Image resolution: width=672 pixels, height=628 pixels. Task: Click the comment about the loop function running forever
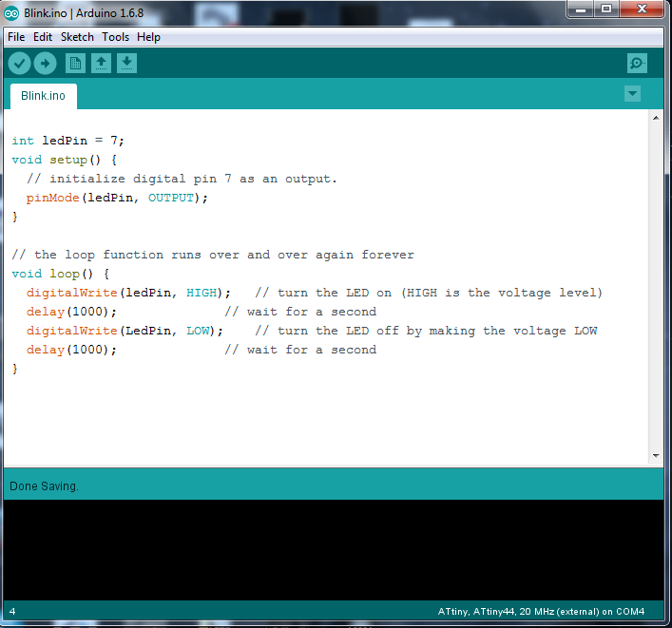[x=213, y=255]
